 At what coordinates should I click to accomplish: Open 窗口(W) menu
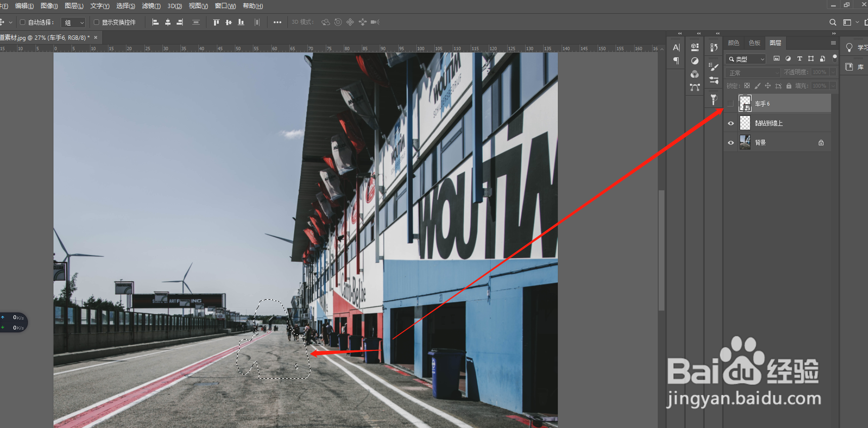(x=225, y=6)
